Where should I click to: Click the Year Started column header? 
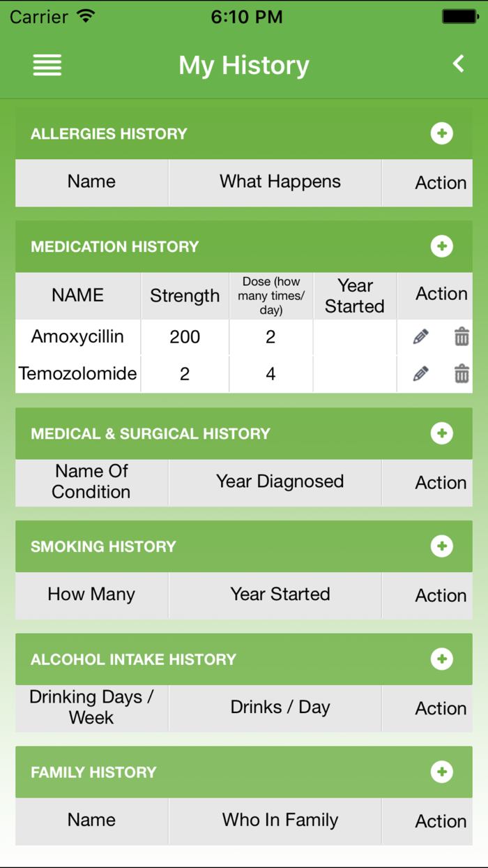(x=355, y=296)
